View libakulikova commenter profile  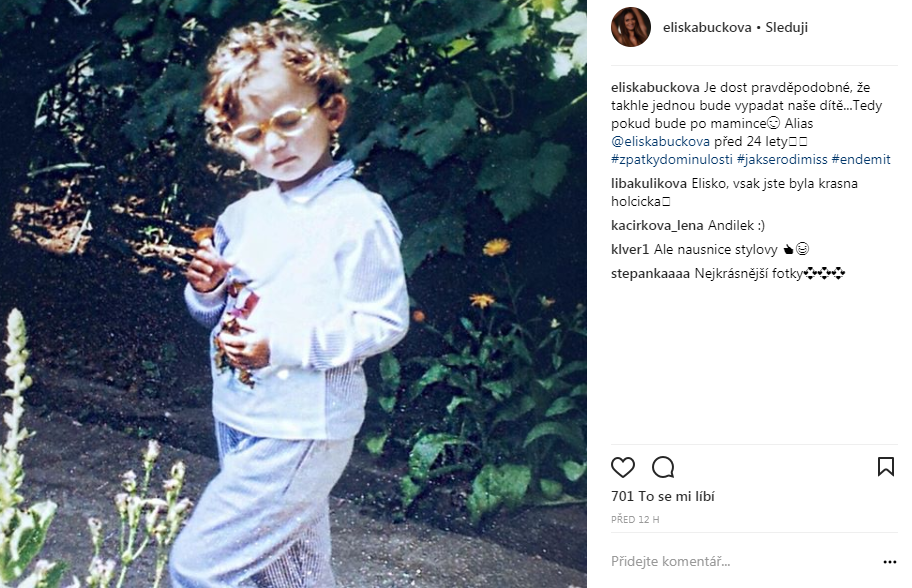649,184
